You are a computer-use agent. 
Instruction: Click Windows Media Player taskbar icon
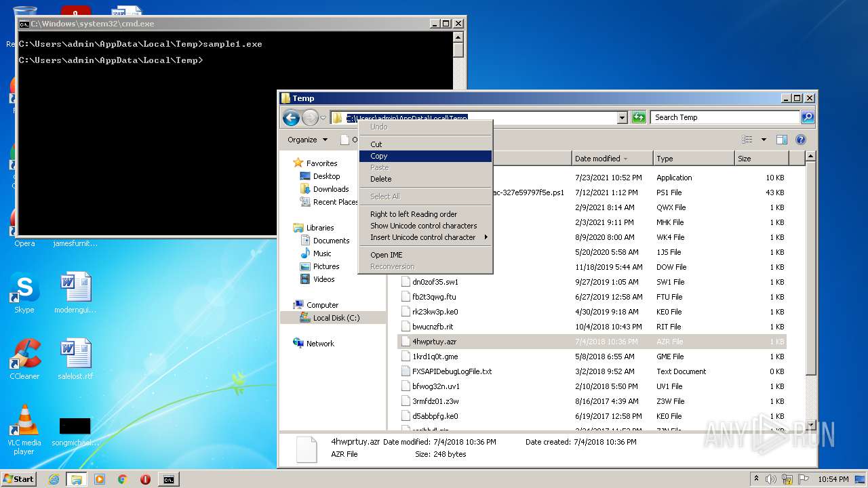[x=100, y=479]
